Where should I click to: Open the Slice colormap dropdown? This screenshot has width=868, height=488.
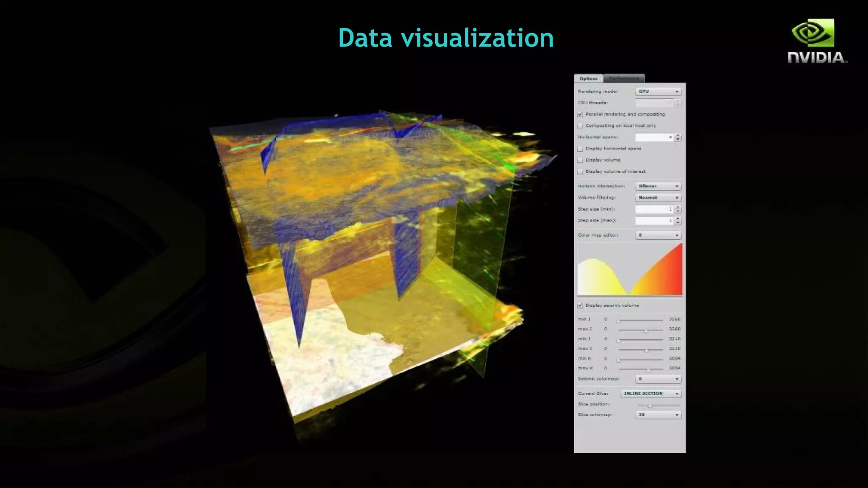[658, 415]
